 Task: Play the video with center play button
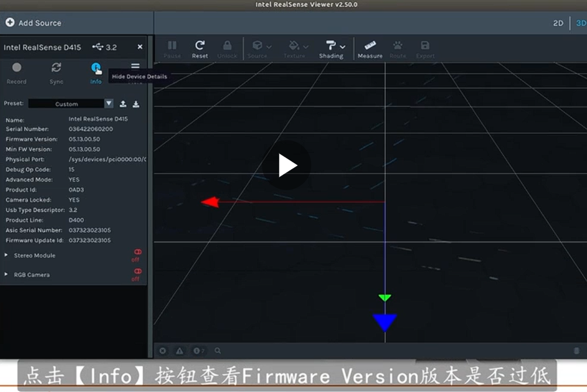tap(287, 165)
